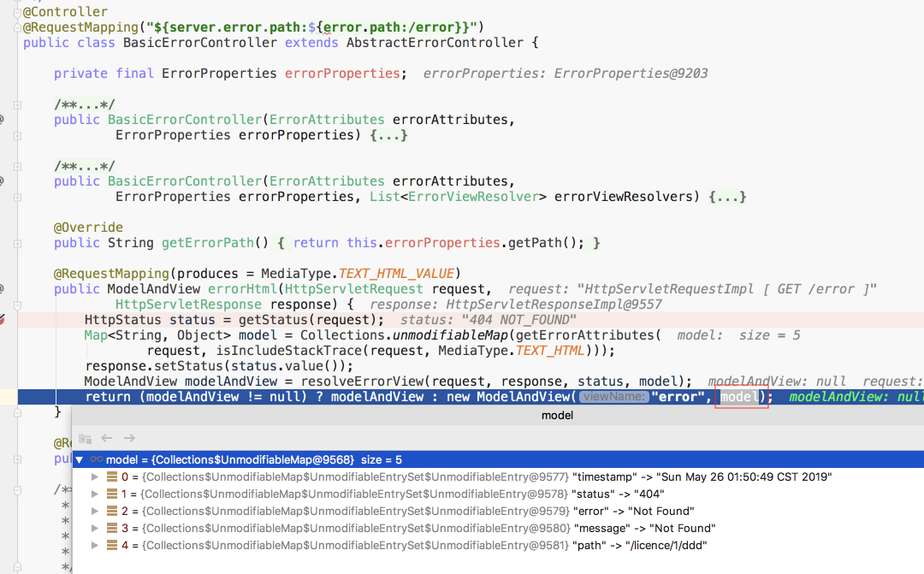Click unmodifiableMap method call

(x=450, y=334)
